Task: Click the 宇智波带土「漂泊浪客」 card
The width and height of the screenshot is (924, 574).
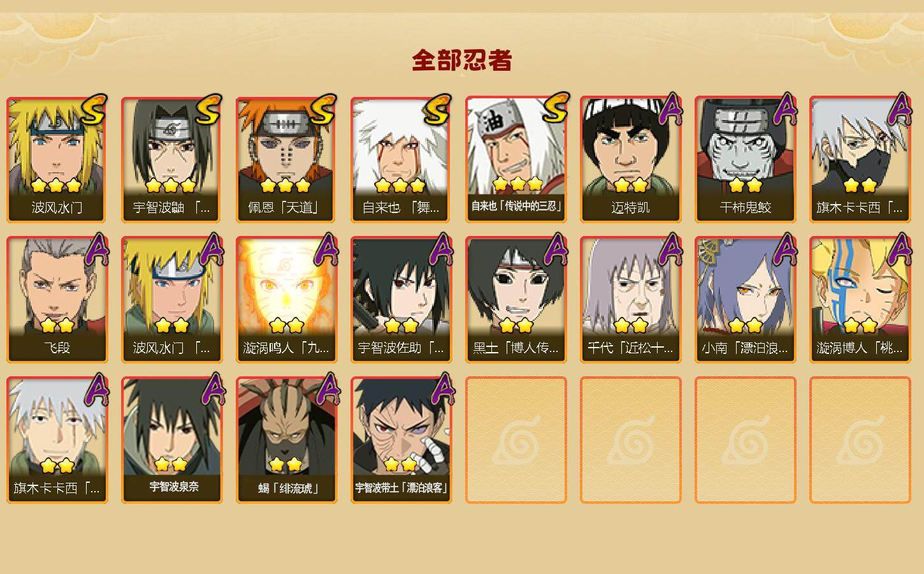Action: tap(401, 440)
